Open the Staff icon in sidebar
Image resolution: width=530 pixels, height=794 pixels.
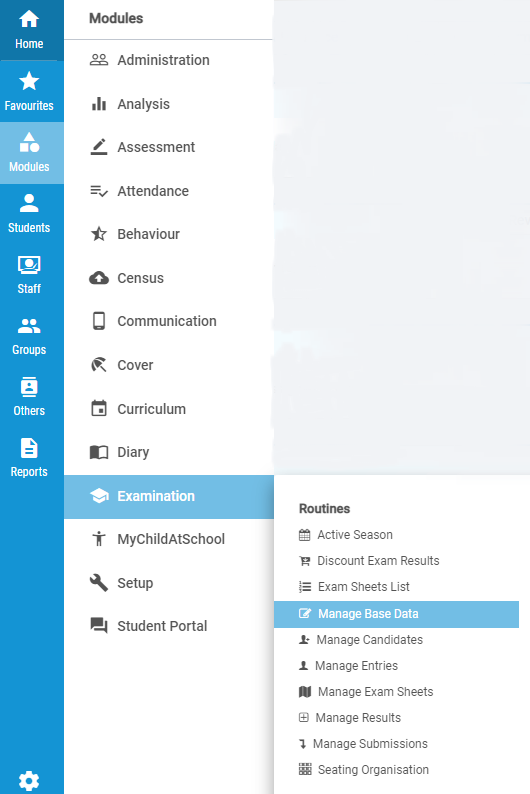point(29,264)
